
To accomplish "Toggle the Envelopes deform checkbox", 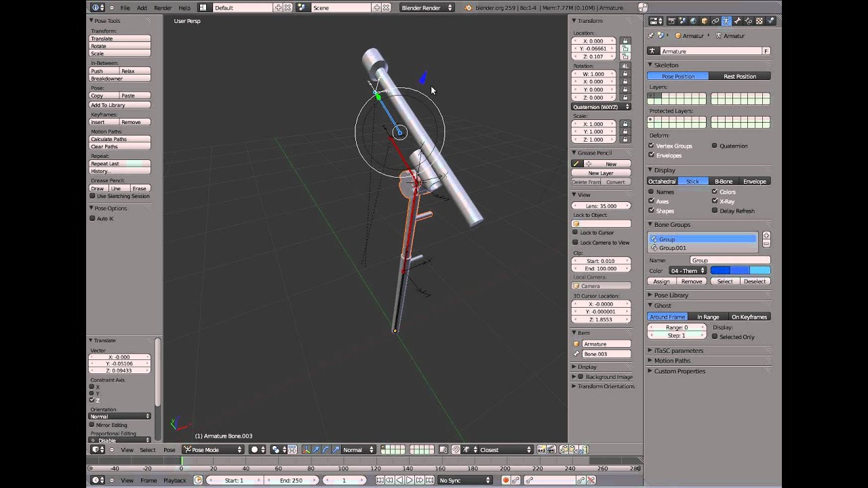I will 651,155.
